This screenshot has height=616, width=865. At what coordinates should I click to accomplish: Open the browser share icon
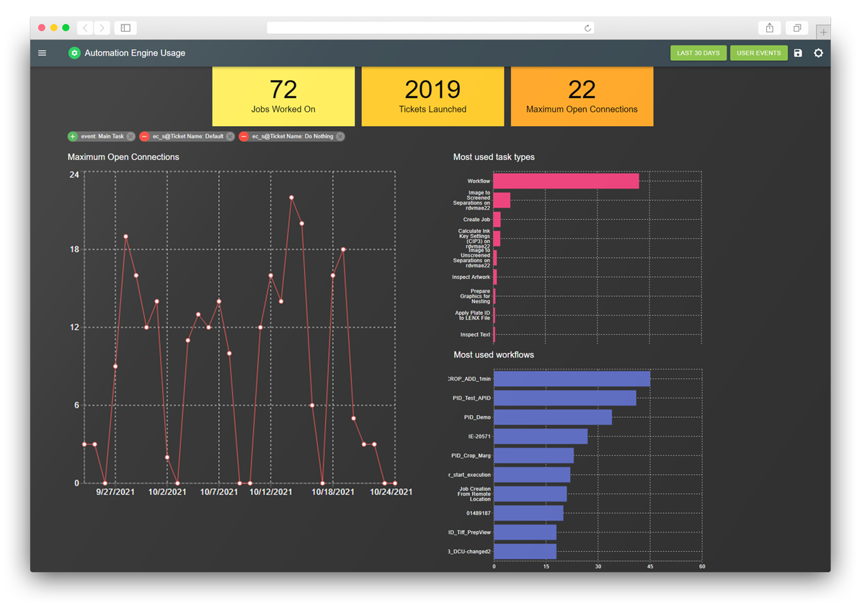tap(769, 27)
